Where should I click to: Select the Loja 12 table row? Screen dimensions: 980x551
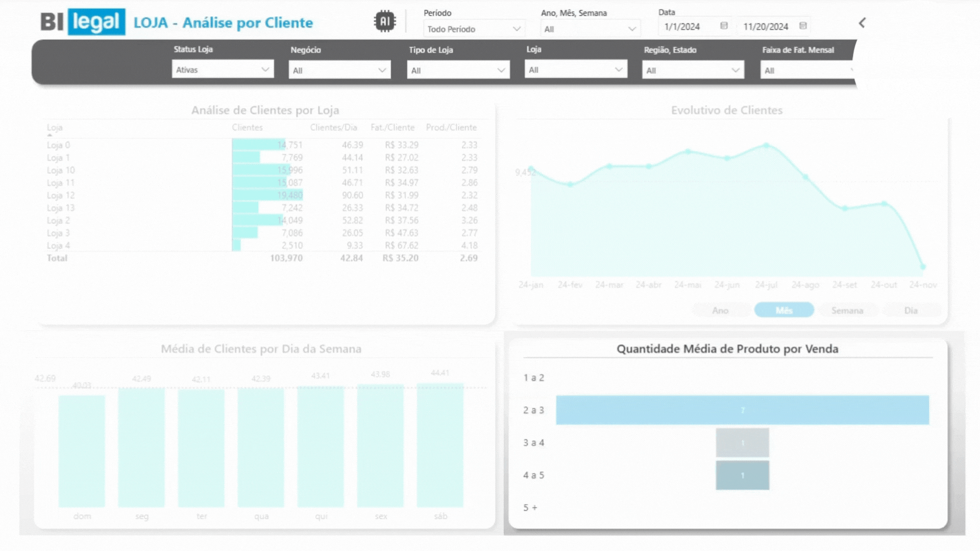61,195
